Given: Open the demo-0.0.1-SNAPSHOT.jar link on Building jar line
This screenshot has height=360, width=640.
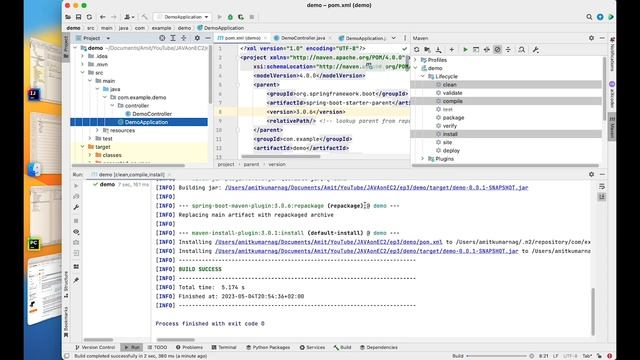Looking at the screenshot, I should 376,188.
